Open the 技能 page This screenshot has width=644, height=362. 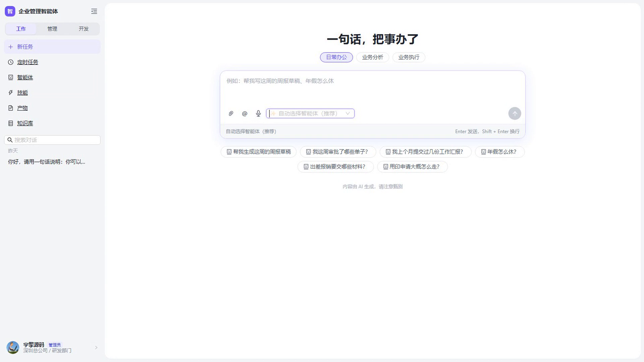pyautogui.click(x=52, y=93)
